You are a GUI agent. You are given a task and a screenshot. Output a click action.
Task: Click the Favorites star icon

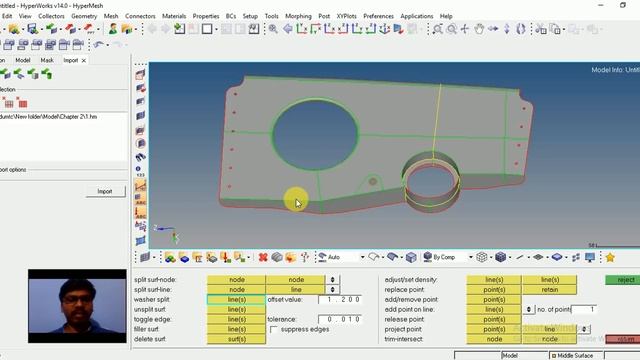(x=610, y=257)
